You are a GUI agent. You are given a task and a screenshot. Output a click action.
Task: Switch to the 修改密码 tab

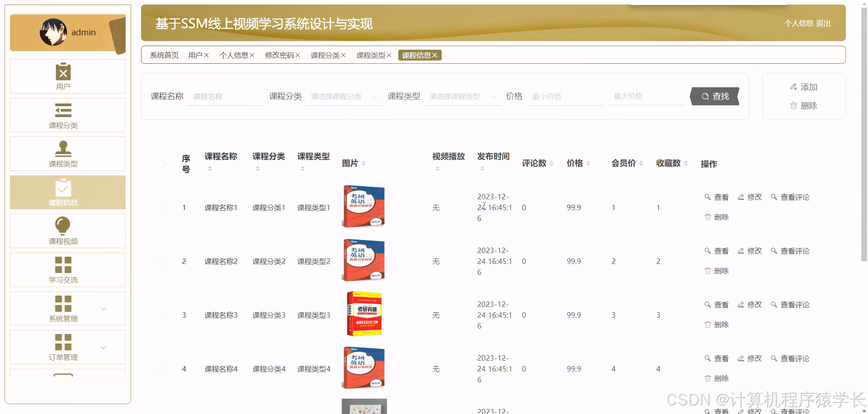click(x=279, y=55)
